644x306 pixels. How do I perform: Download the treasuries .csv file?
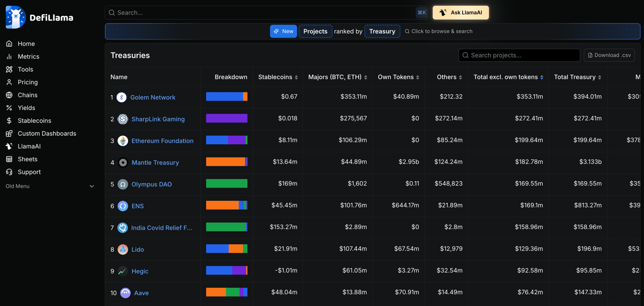click(609, 55)
